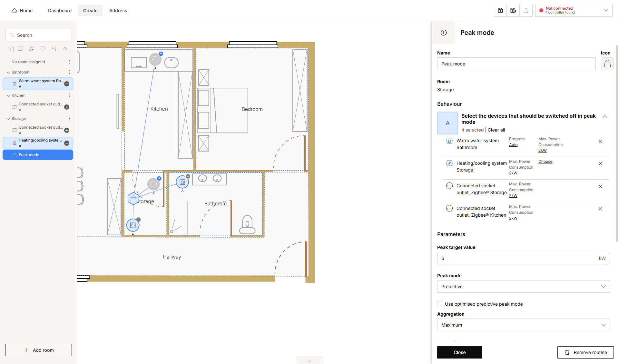Open the Aggregation Maximum dropdown
Viewport: 619px width, 364px height.
(x=523, y=325)
